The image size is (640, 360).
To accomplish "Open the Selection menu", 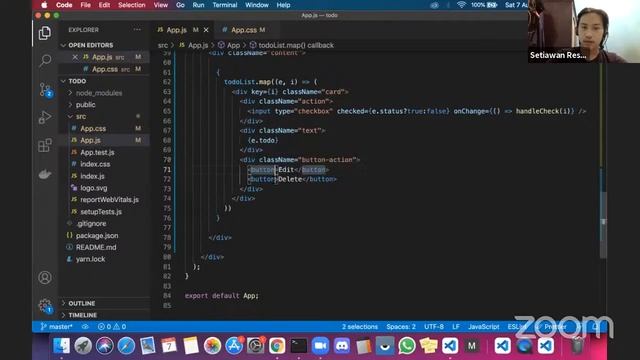I will click(131, 5).
